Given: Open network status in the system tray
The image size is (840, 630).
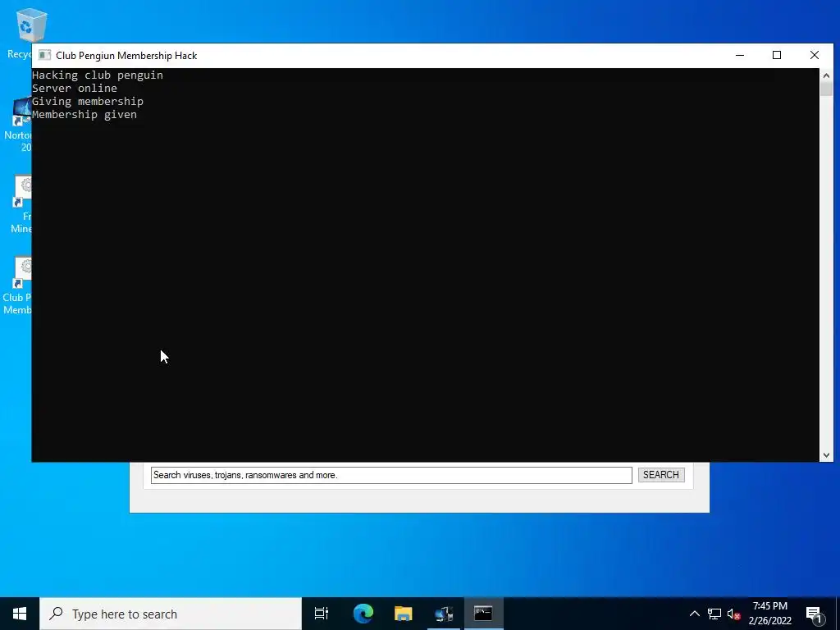Looking at the screenshot, I should pyautogui.click(x=714, y=614).
